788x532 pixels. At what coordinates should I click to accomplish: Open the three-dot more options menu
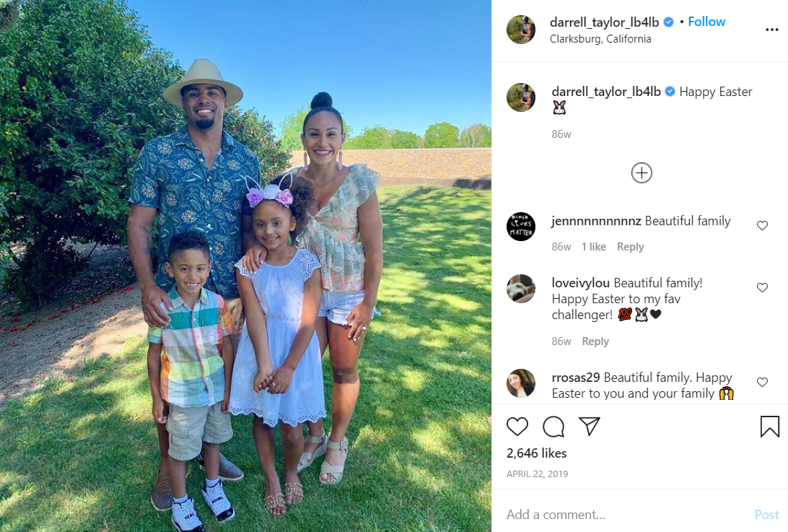click(x=771, y=30)
